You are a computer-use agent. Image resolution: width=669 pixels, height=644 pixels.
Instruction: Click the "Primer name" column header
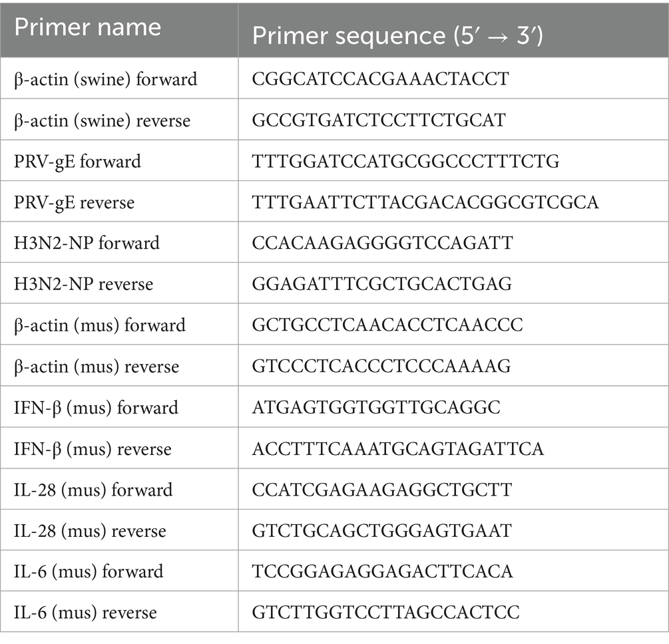point(87,28)
